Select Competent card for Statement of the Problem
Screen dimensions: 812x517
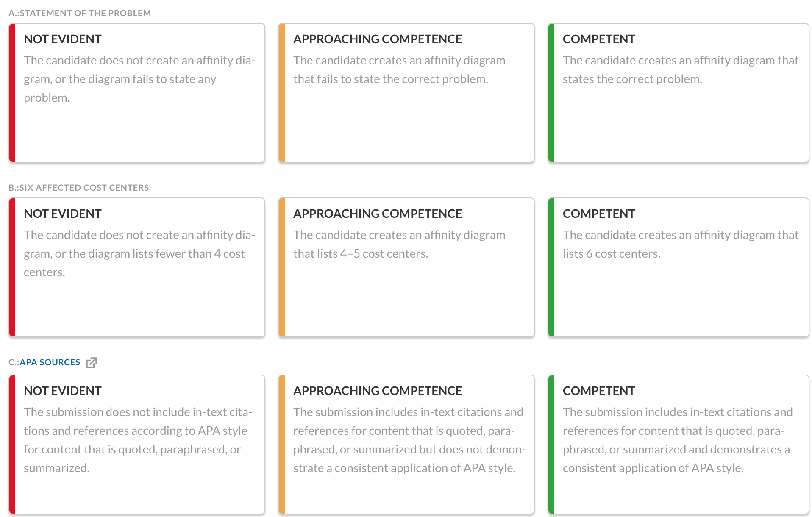(679, 93)
